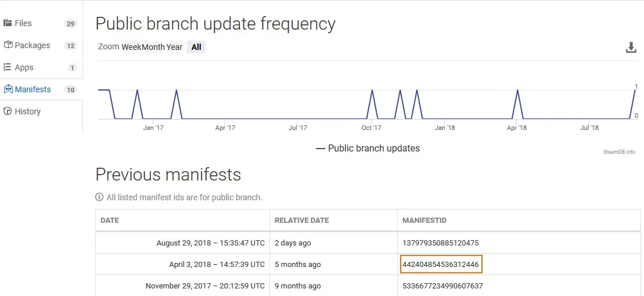Download the chart via export icon
The image size is (644, 296).
click(631, 48)
